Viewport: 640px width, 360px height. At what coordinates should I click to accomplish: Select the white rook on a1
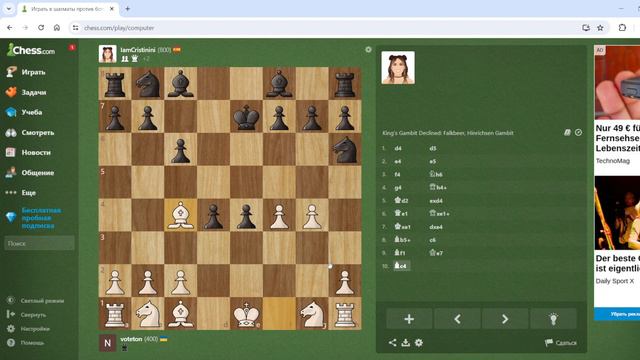point(115,314)
